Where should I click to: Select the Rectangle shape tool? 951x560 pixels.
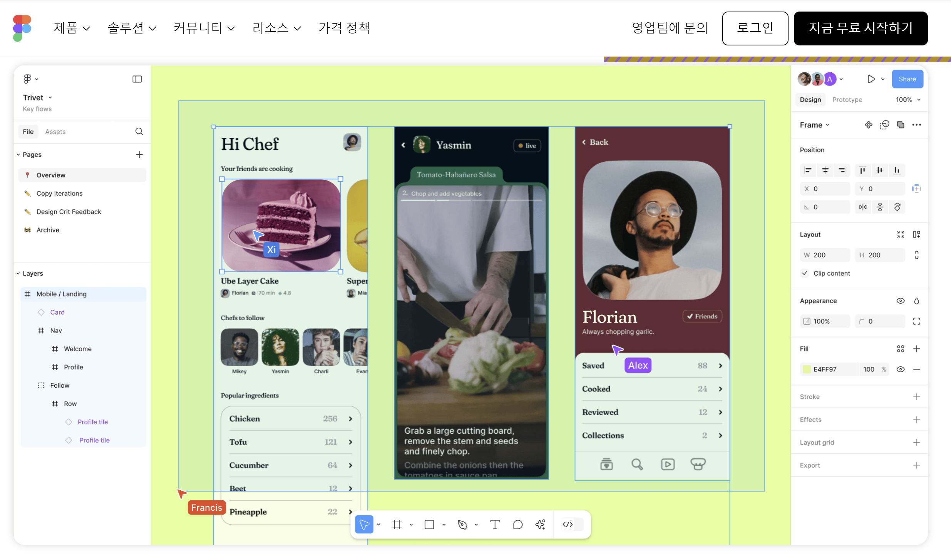tap(429, 524)
